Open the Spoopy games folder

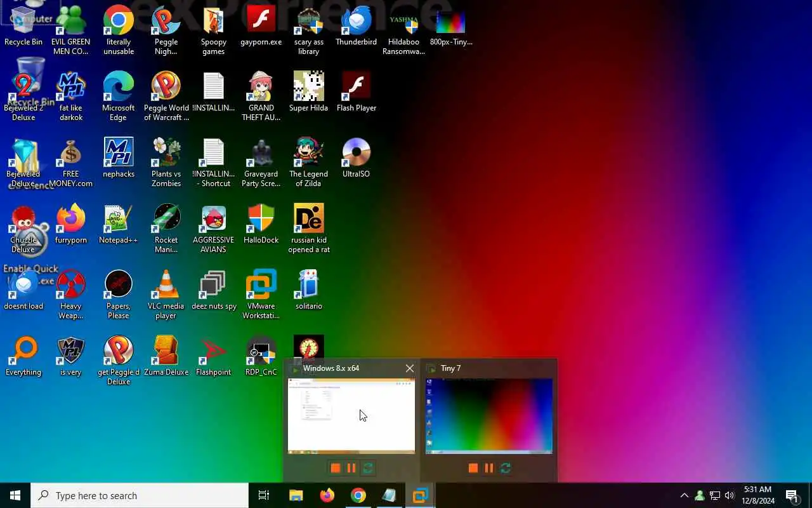[x=214, y=30]
